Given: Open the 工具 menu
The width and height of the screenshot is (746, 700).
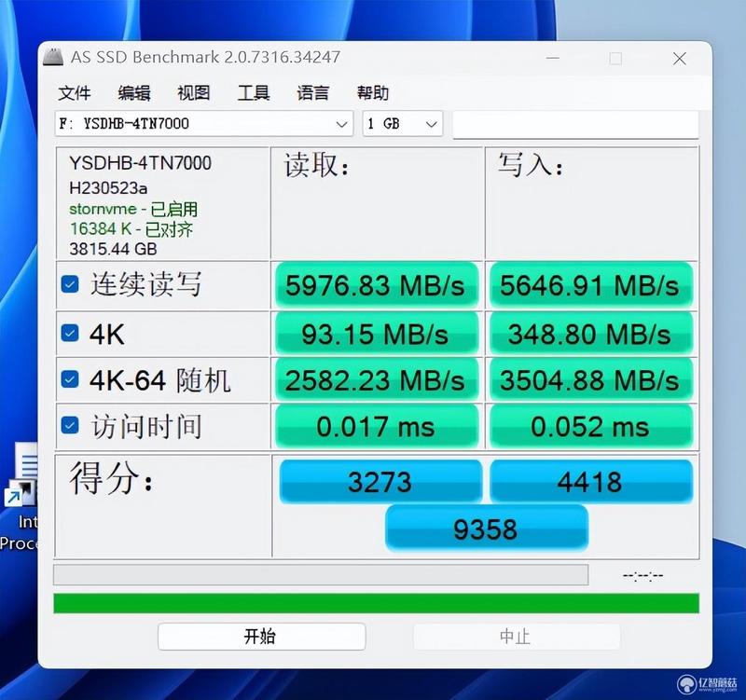Looking at the screenshot, I should click(x=254, y=92).
